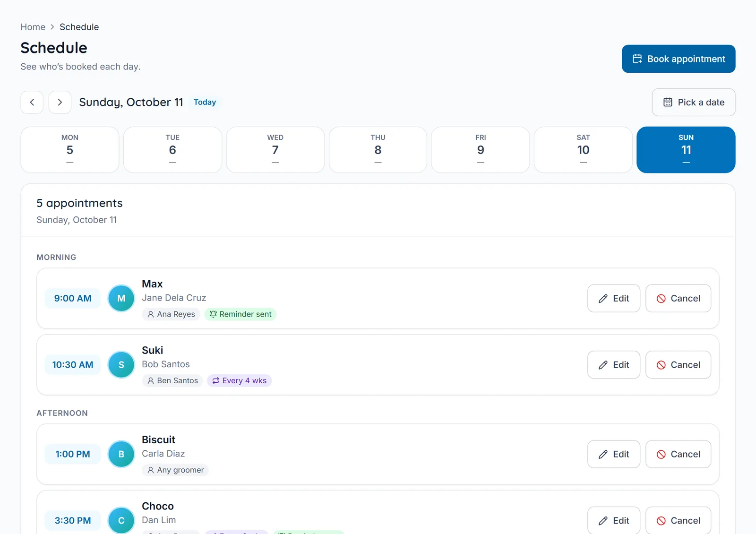The width and height of the screenshot is (756, 534).
Task: Edit Suki's 10:30 AM appointment
Action: [614, 365]
